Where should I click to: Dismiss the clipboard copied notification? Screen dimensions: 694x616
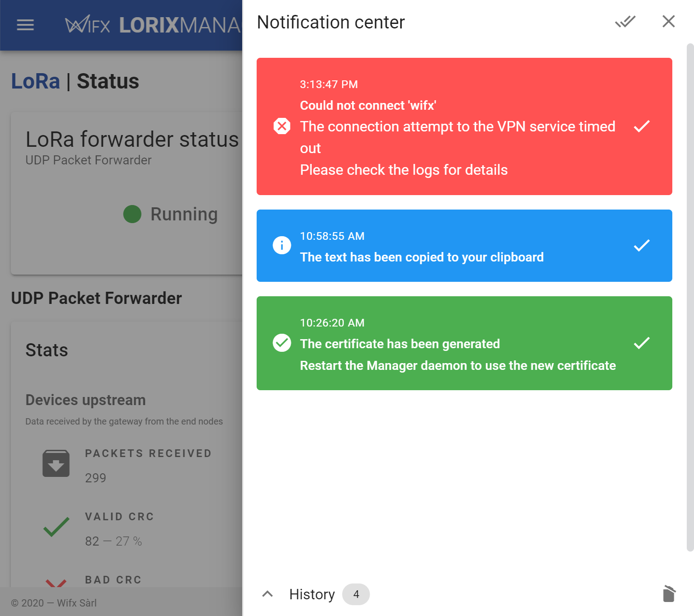642,245
